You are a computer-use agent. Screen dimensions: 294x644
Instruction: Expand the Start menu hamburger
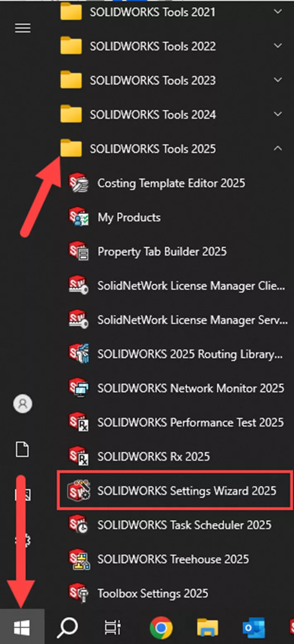[x=23, y=28]
